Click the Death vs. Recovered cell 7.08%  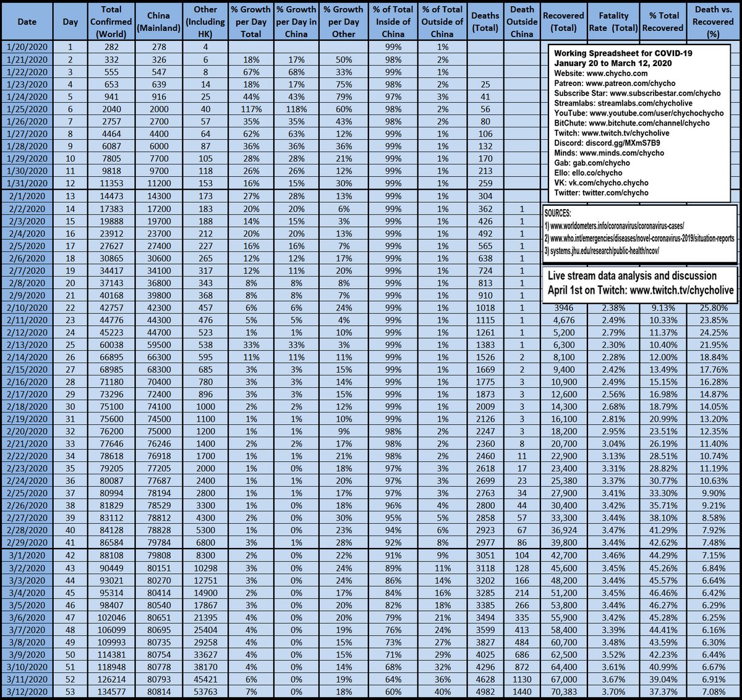click(x=713, y=691)
